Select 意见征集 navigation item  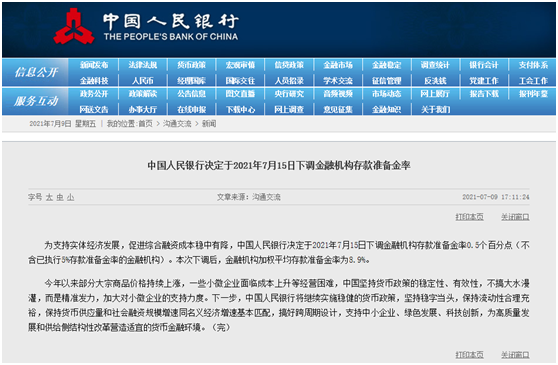click(338, 110)
